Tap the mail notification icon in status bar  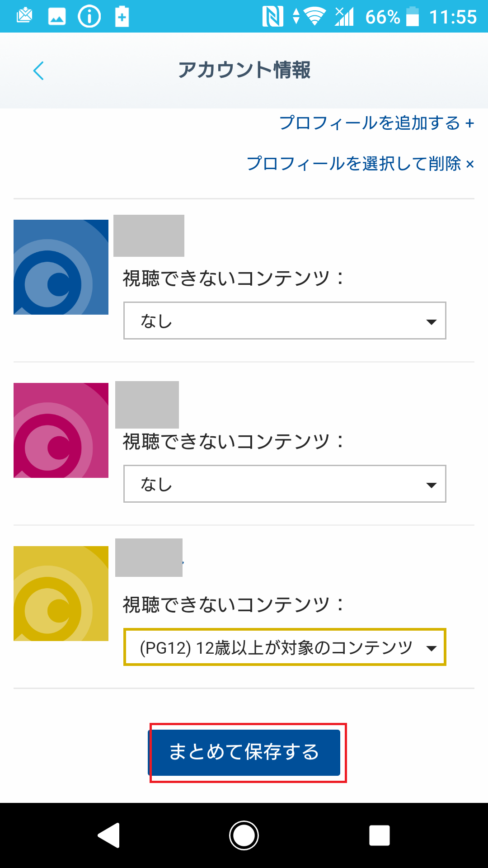(24, 17)
